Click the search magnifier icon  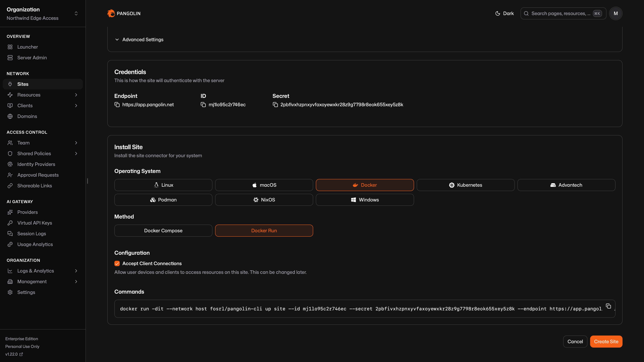tap(526, 13)
